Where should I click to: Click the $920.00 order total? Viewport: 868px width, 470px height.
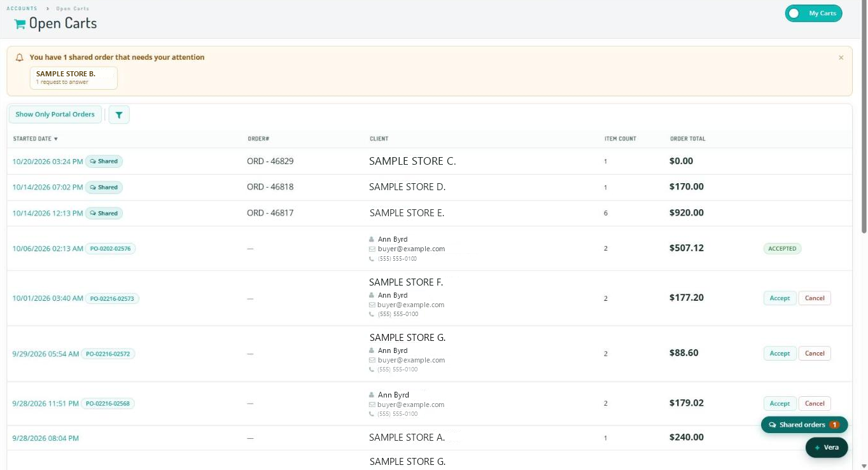[x=687, y=213]
